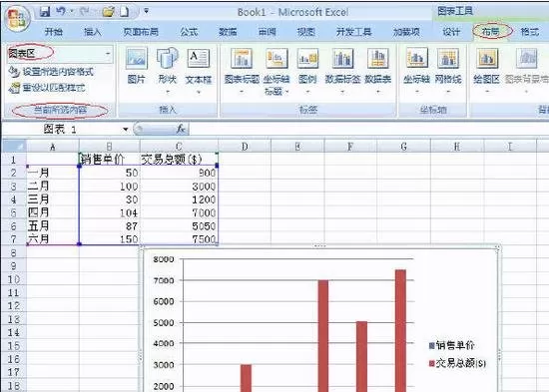Open the name box dropdown arrow
Viewport: 549px width, 392px height.
[x=126, y=130]
